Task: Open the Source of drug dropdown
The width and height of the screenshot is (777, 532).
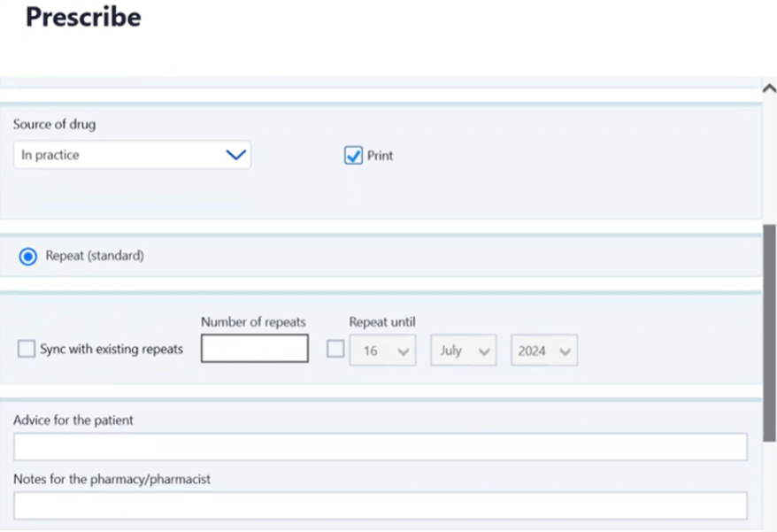Action: [x=132, y=155]
